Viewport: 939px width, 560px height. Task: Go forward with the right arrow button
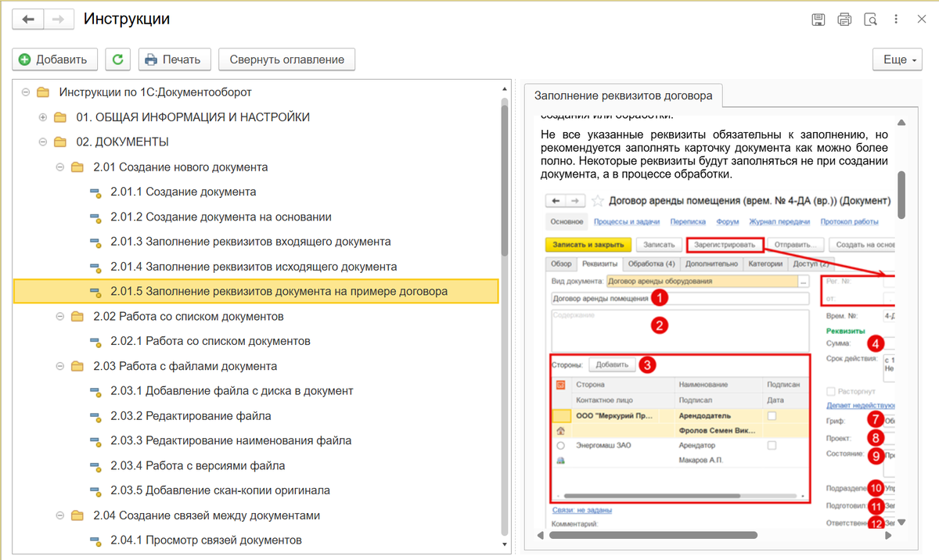coord(57,20)
